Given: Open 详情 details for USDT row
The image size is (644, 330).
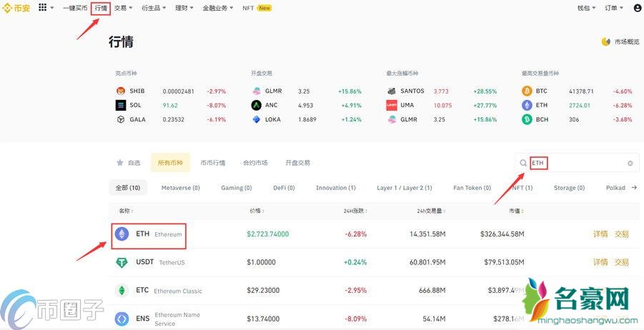Looking at the screenshot, I should point(600,262).
